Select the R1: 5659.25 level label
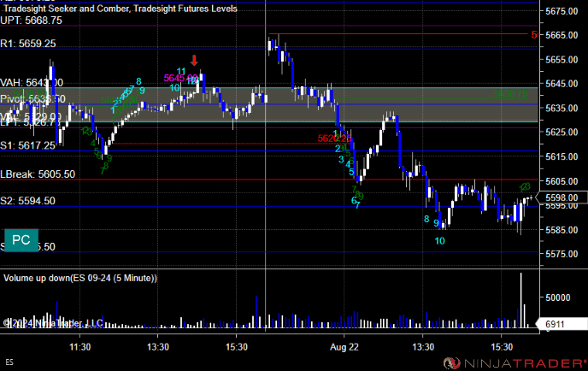This screenshot has width=588, height=371. 28,44
